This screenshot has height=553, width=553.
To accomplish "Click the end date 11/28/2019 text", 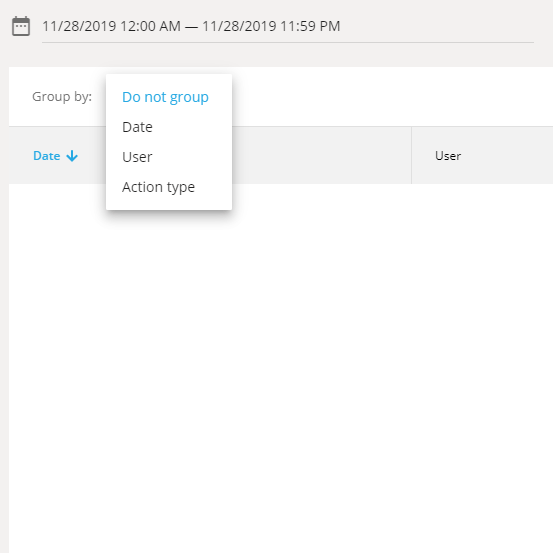I will point(239,26).
